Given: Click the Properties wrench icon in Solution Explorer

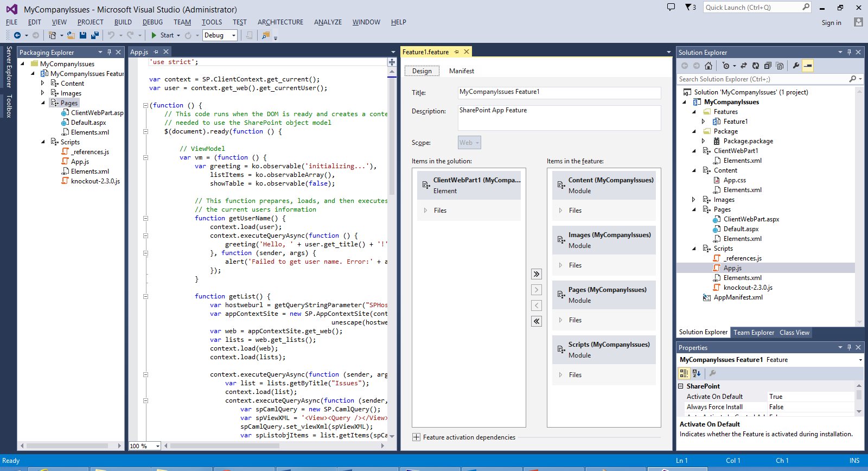Looking at the screenshot, I should 796,66.
